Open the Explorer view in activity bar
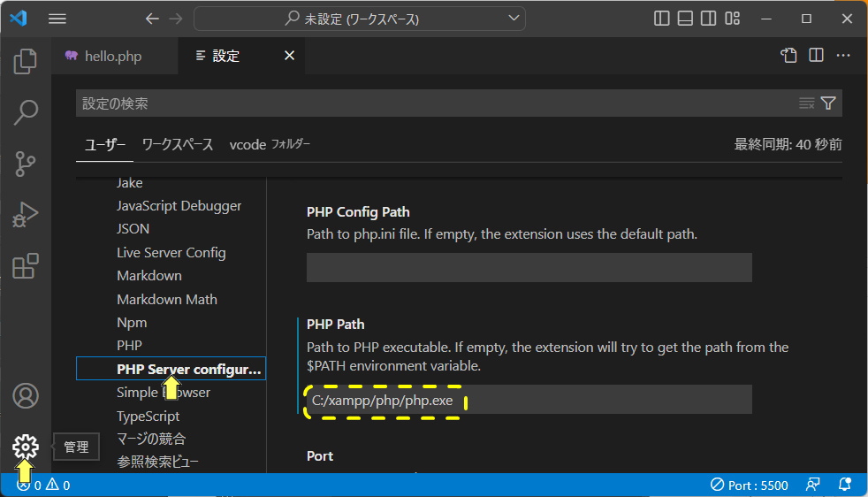 tap(26, 61)
